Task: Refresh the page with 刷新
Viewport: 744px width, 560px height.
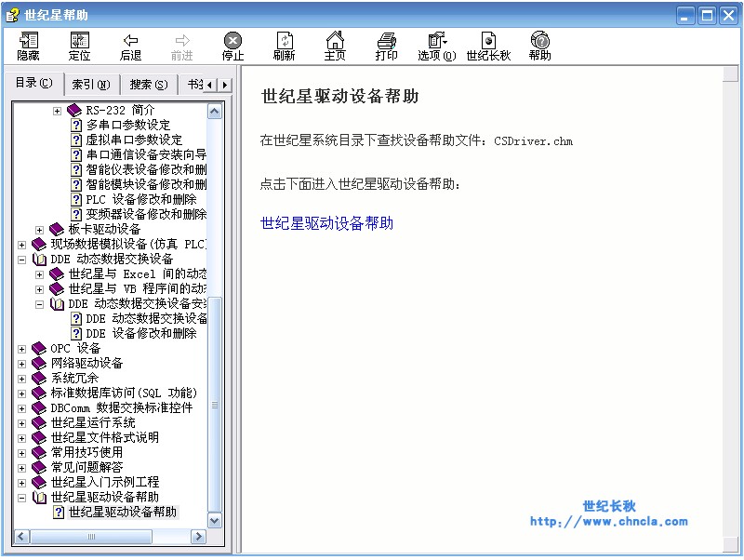Action: [x=284, y=46]
